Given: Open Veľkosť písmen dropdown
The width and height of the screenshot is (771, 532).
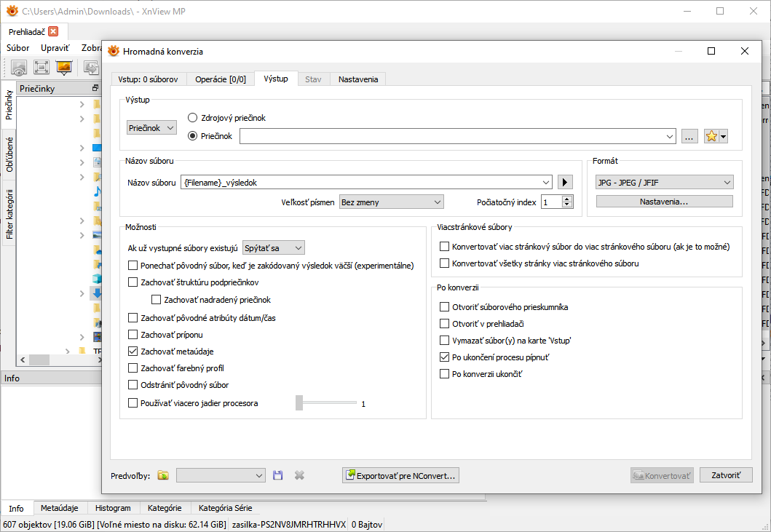Looking at the screenshot, I should click(391, 202).
